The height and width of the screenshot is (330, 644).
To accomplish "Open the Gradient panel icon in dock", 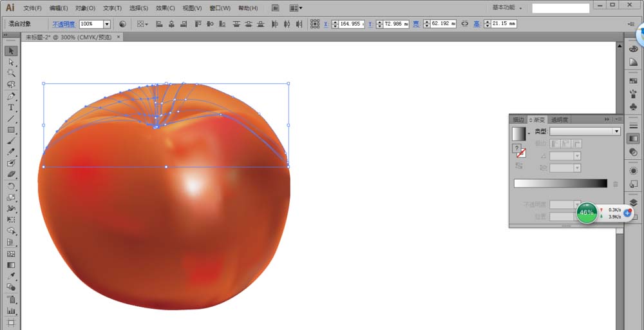I will [x=633, y=138].
